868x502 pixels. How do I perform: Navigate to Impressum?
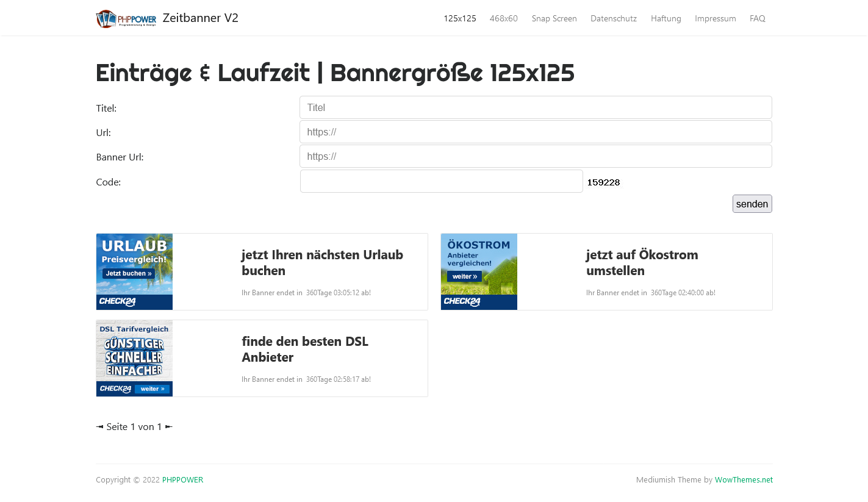coord(715,18)
